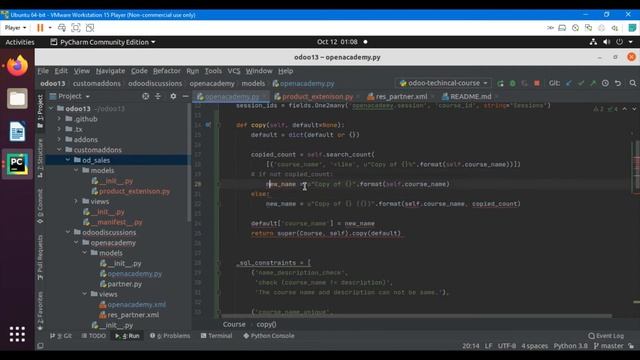Open the Tools menu

click(213, 71)
